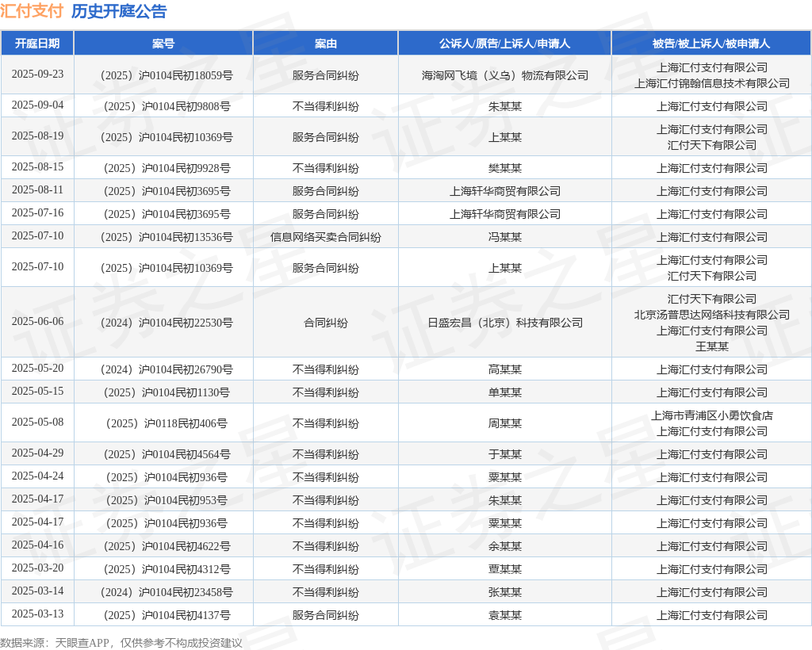The image size is (812, 650).
Task: Click plaintiff 于某某
Action: pyautogui.click(x=505, y=454)
